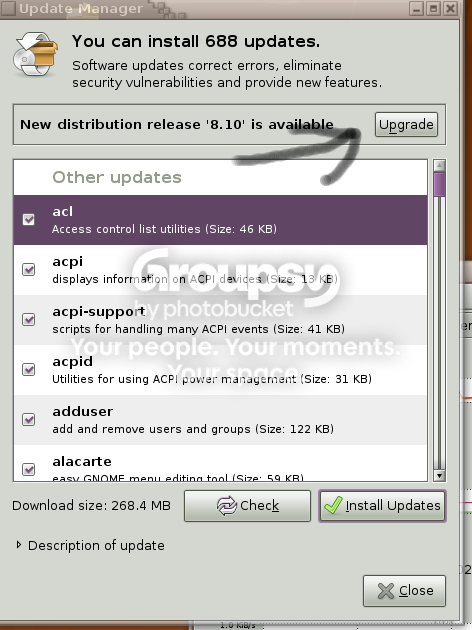
Task: Toggle the adduser package checkbox
Action: point(29,419)
